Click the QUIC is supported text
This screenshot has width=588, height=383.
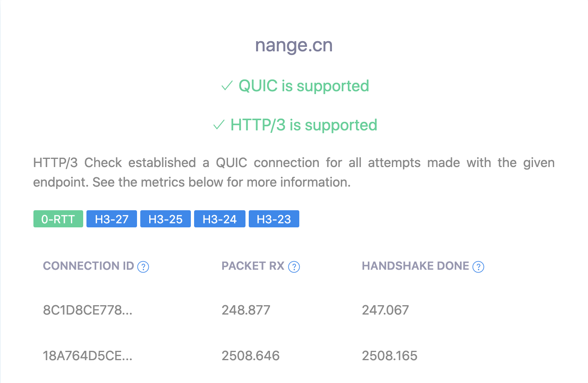[303, 86]
